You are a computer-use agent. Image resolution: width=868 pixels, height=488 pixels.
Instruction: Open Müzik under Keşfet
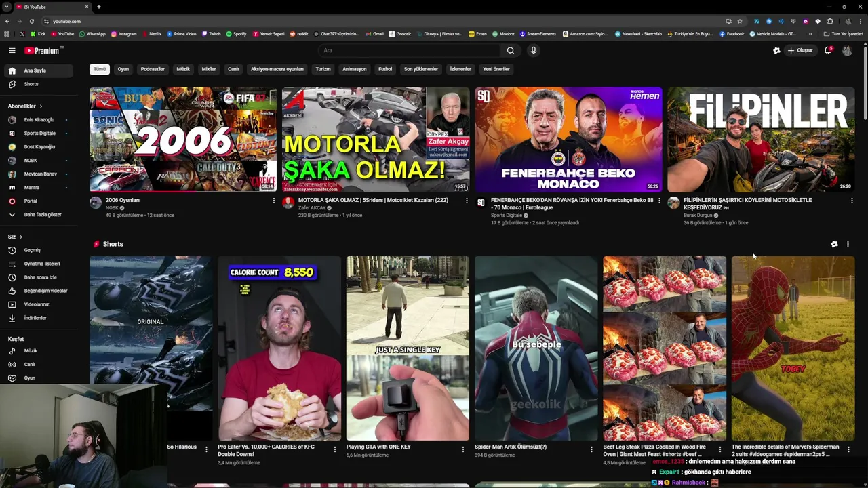(x=37, y=350)
